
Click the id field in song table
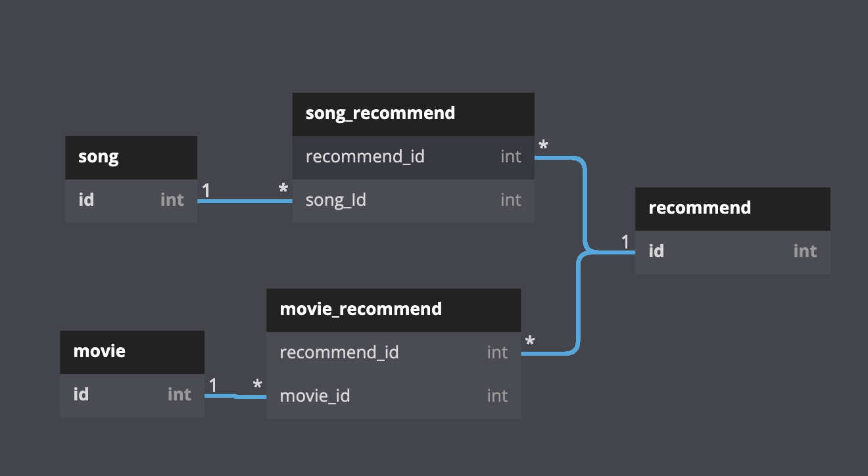point(131,200)
